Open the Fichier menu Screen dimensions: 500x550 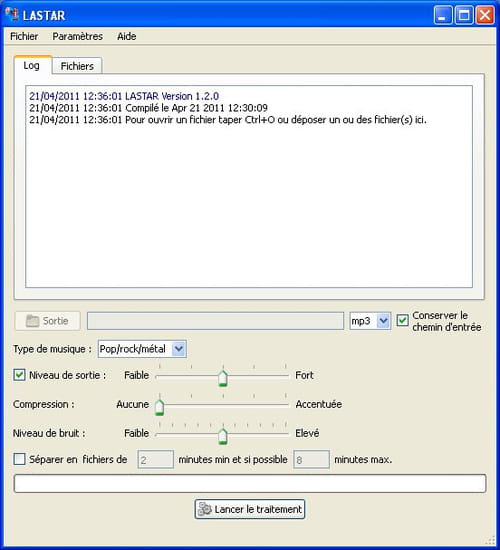pos(24,36)
